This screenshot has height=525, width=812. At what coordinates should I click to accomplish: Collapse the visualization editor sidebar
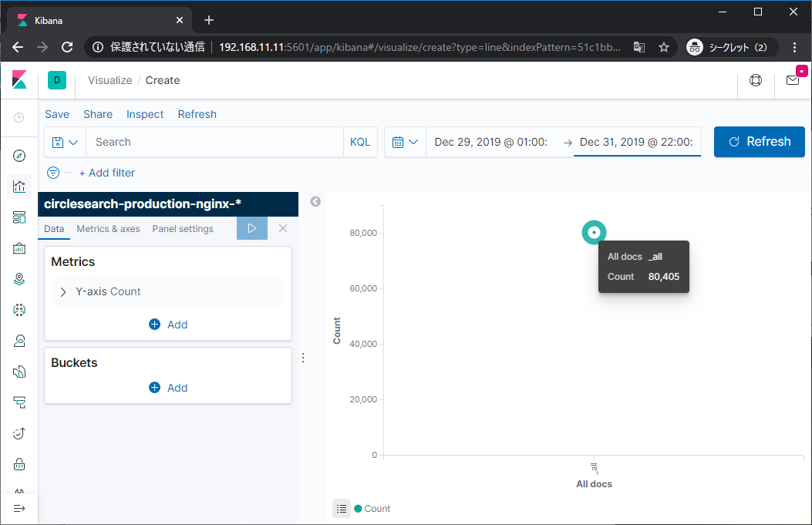coord(315,202)
